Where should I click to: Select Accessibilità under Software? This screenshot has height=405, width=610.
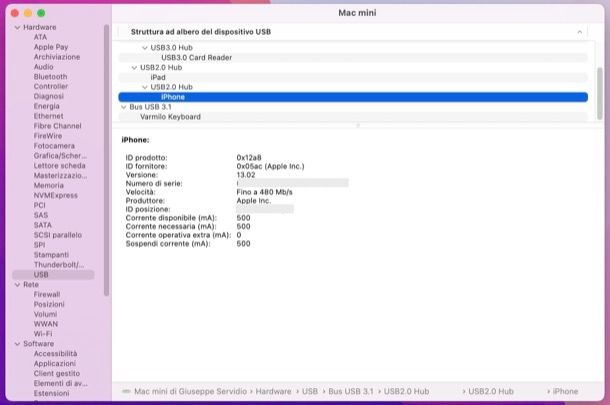pyautogui.click(x=55, y=354)
